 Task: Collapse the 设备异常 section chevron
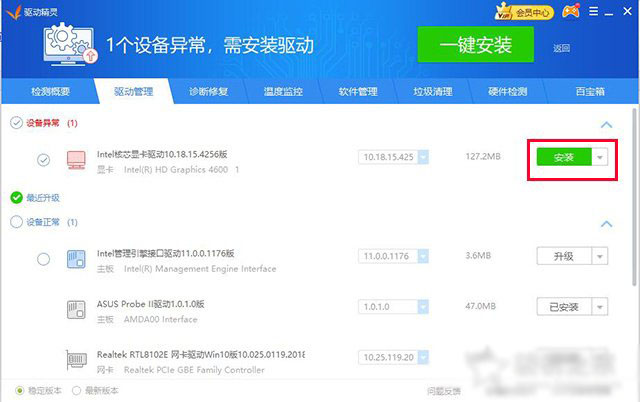point(604,124)
